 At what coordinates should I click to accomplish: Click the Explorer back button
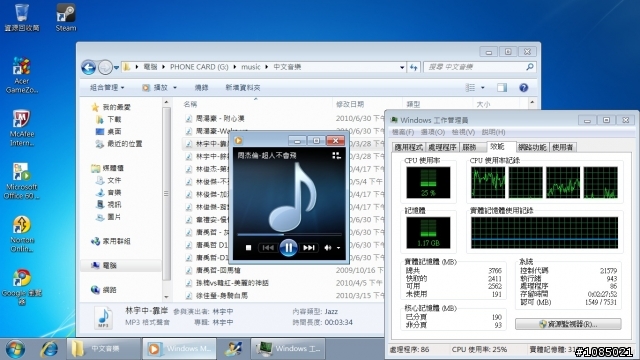89,67
